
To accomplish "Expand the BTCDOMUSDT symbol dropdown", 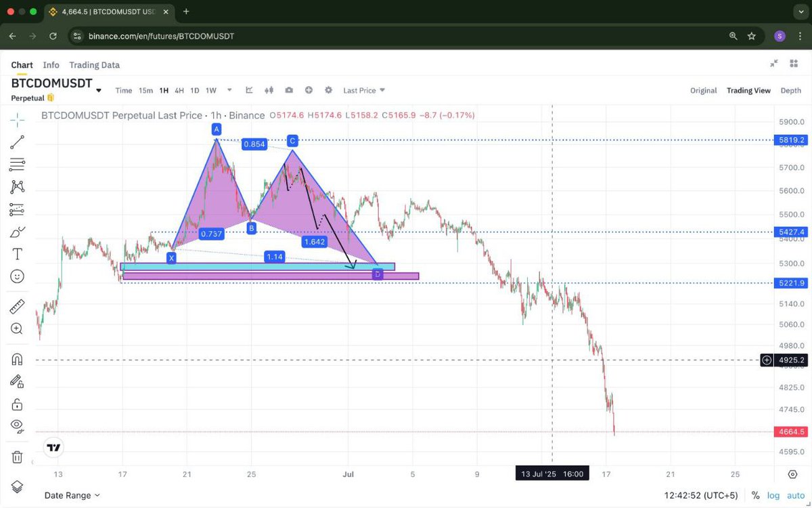I will [x=99, y=90].
